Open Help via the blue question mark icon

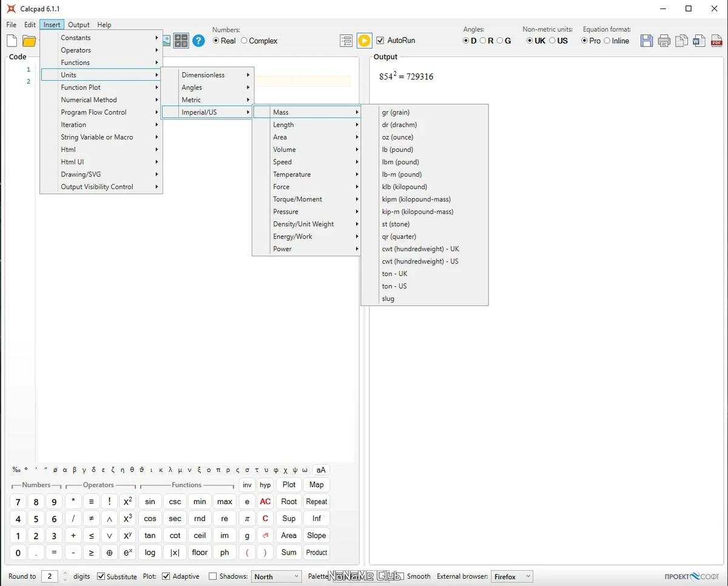[198, 41]
